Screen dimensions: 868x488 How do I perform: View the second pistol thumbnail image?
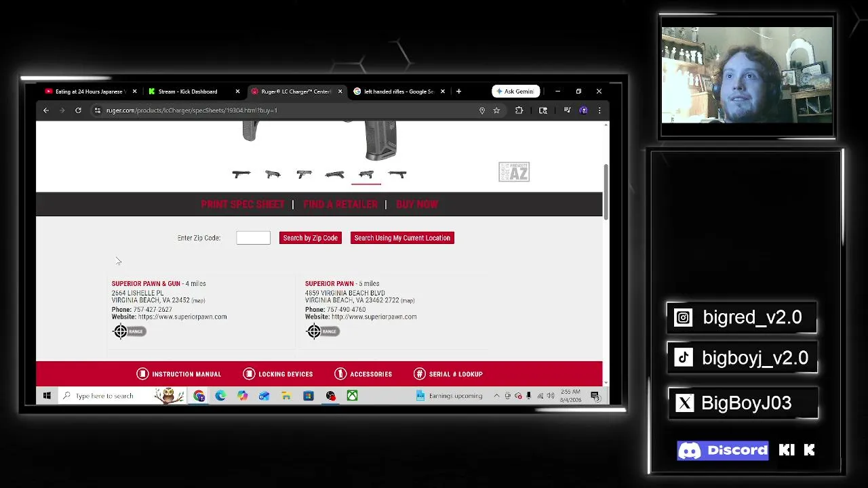click(273, 175)
